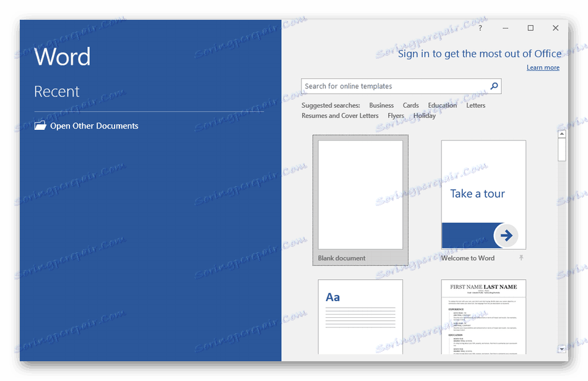The width and height of the screenshot is (588, 381).
Task: Search templates for Education
Action: click(443, 105)
